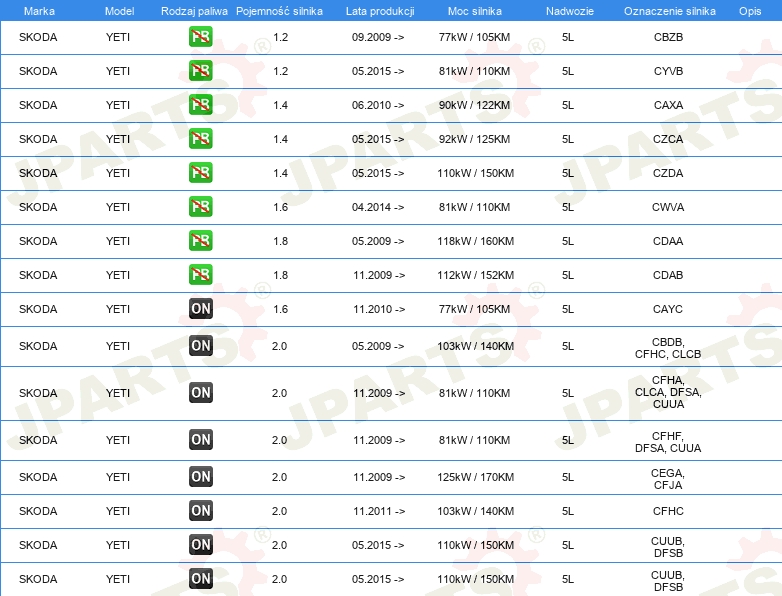
Task: Select the engine code CZDA
Action: 668,173
